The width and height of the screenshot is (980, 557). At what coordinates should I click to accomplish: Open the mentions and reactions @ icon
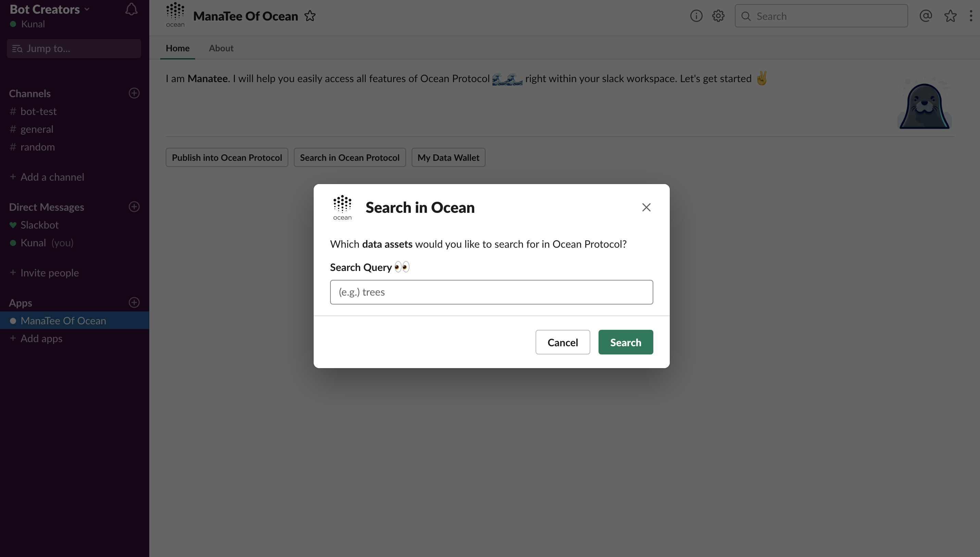pyautogui.click(x=926, y=16)
